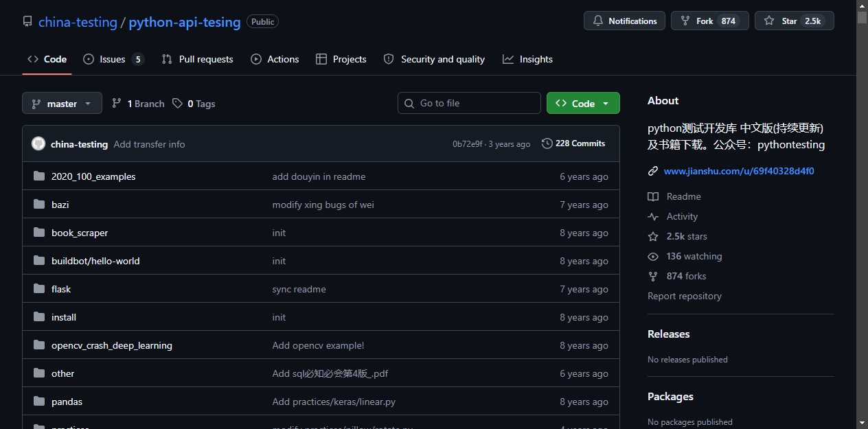The height and width of the screenshot is (429, 868).
Task: View the 228 Commits history
Action: 573,143
